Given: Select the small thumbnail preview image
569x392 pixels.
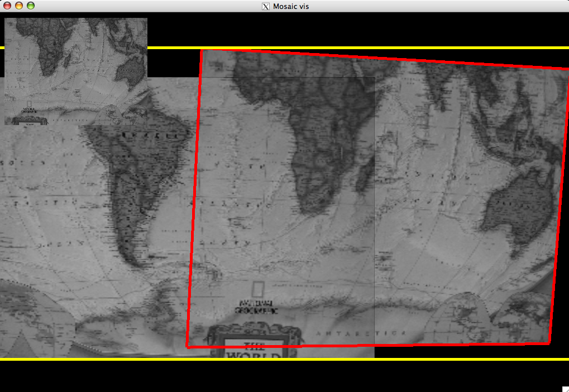Looking at the screenshot, I should point(76,71).
